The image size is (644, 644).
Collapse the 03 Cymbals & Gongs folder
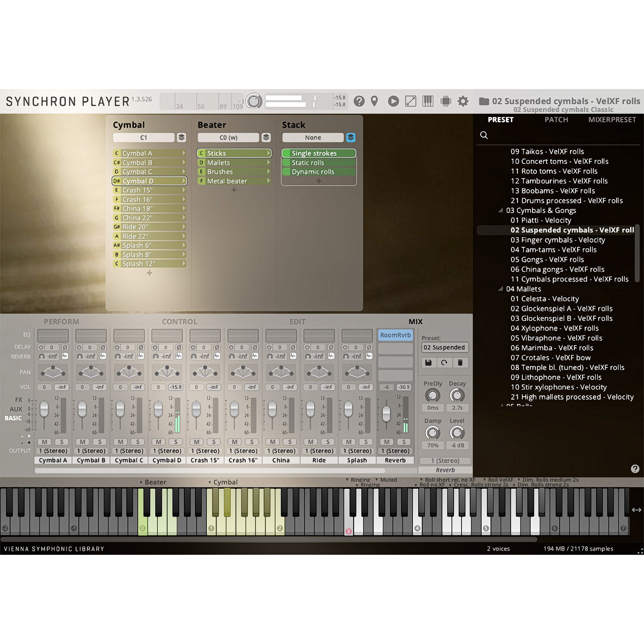(501, 210)
